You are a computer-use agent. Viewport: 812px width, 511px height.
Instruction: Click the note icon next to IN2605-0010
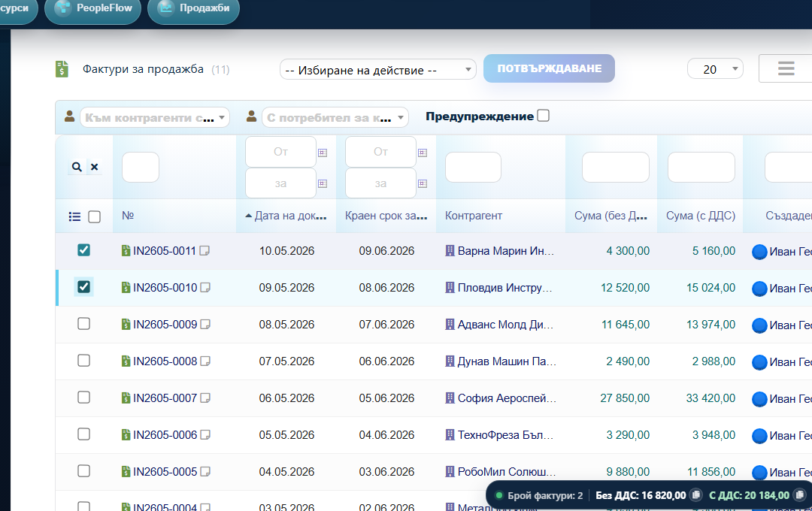pos(205,288)
